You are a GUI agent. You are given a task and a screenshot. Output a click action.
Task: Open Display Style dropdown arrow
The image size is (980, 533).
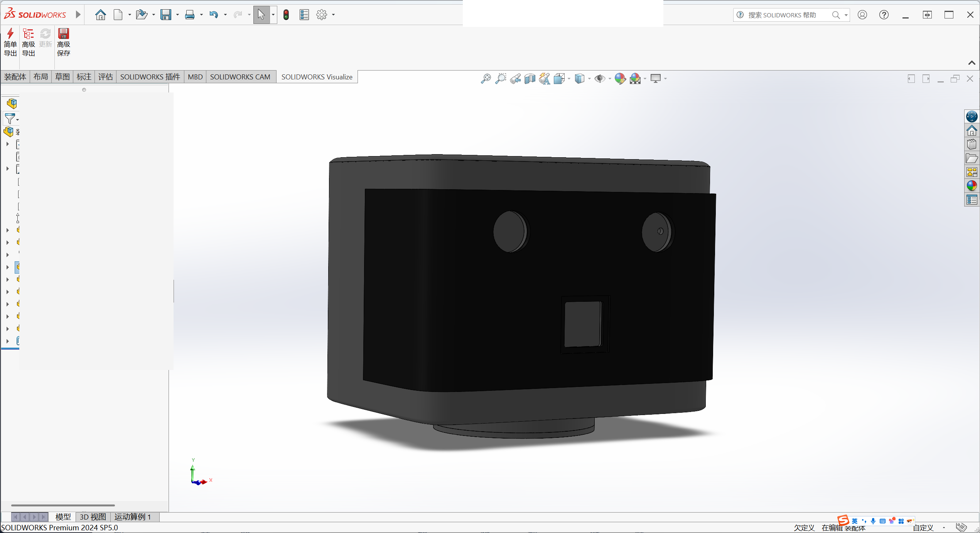[589, 79]
